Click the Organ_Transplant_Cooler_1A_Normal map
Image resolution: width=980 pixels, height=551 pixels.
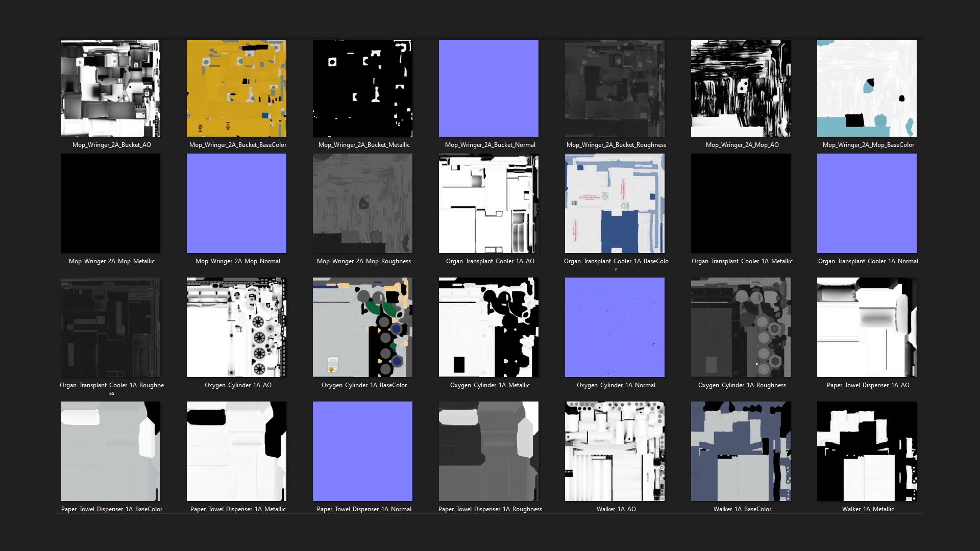point(867,203)
